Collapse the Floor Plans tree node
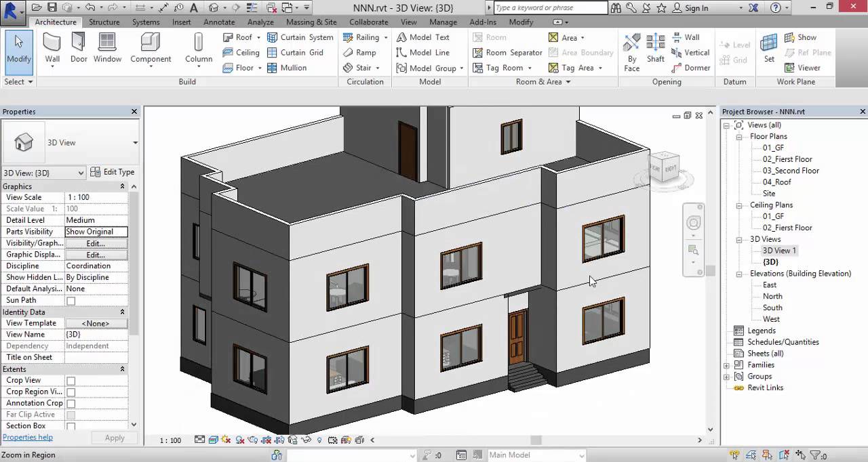The image size is (868, 462). point(740,137)
